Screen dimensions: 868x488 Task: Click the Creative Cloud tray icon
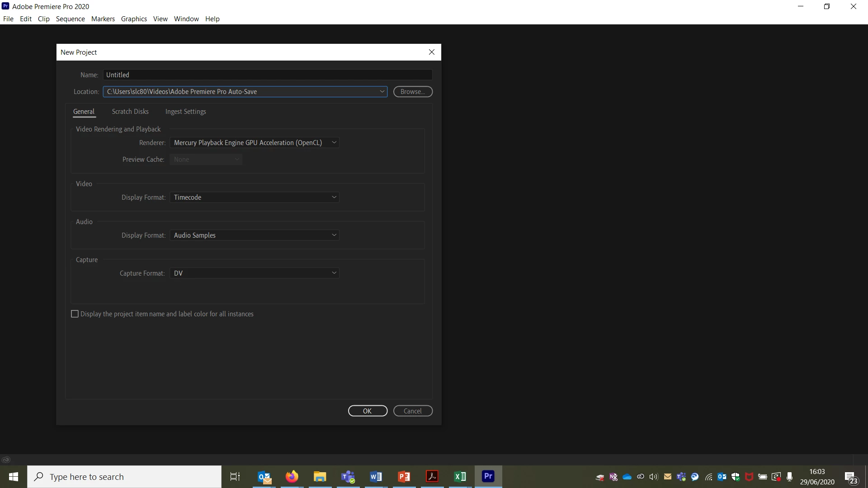coord(641,476)
